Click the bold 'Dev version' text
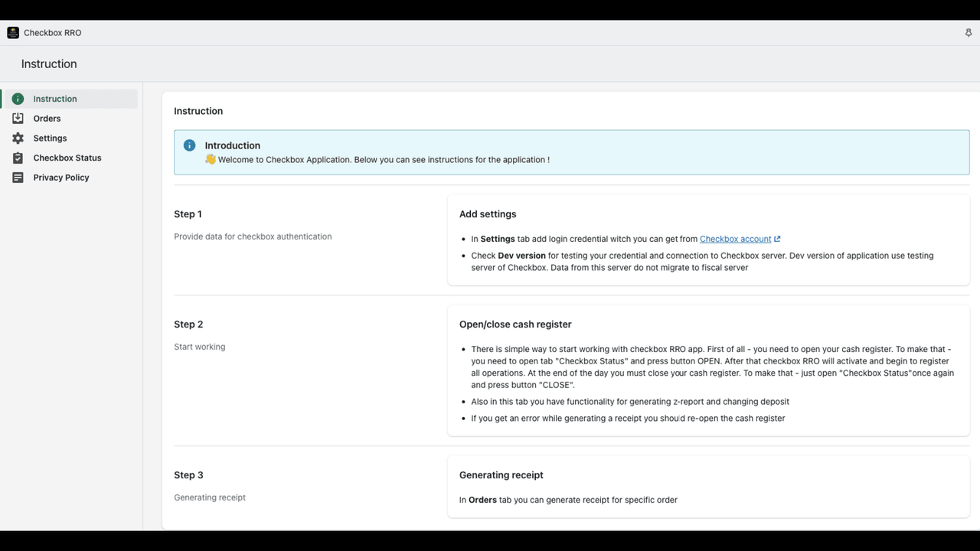 tap(522, 256)
